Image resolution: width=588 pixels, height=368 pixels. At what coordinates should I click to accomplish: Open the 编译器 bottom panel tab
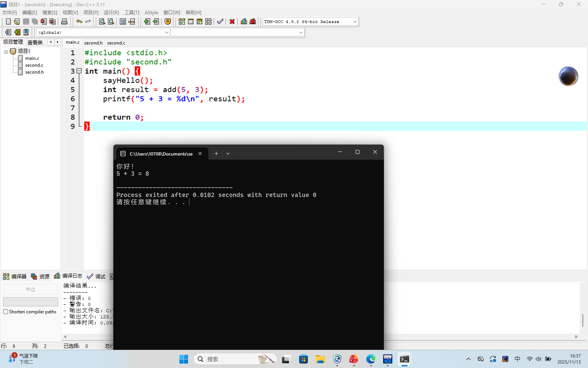coord(15,276)
